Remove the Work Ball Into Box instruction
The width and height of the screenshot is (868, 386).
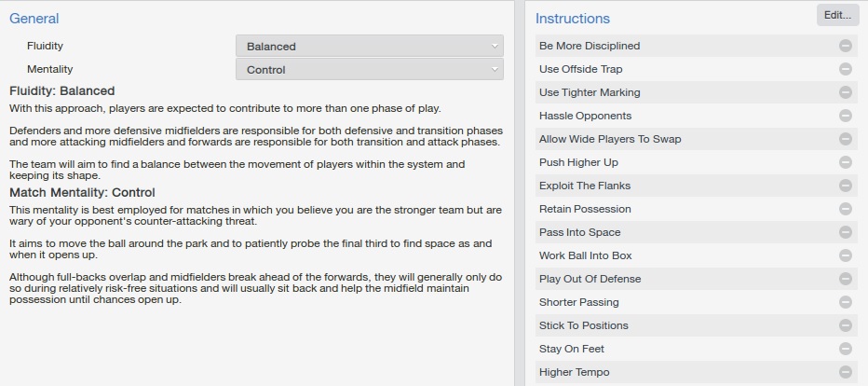846,255
